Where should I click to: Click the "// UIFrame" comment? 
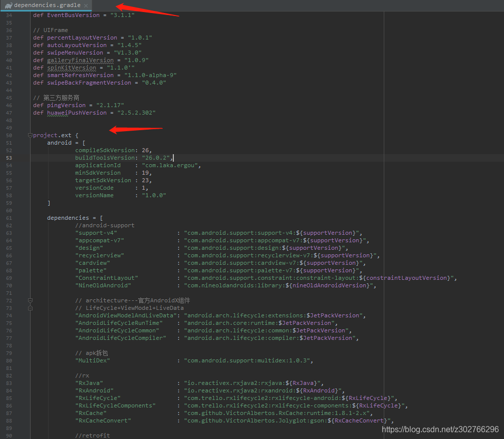pos(51,30)
